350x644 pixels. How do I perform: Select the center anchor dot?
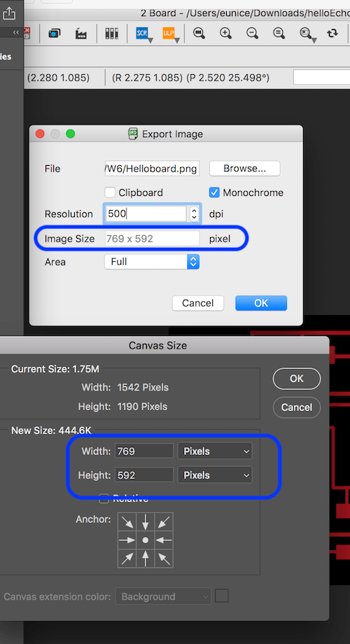coord(146,540)
